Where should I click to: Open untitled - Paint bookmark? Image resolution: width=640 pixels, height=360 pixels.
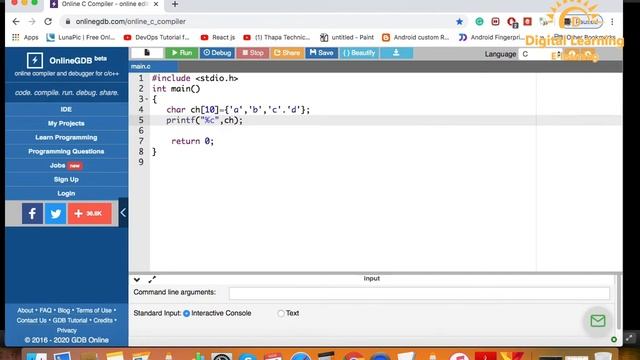347,37
